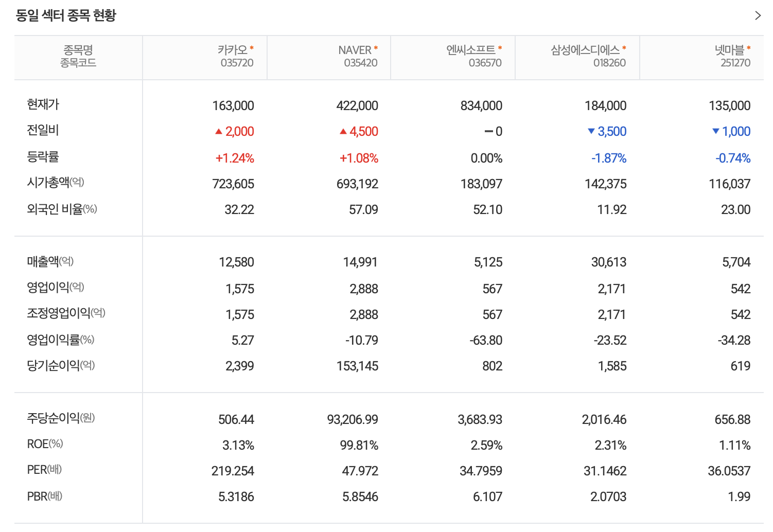Click 엔씨소프트 PER value 34.7959
This screenshot has width=773, height=532.
481,471
